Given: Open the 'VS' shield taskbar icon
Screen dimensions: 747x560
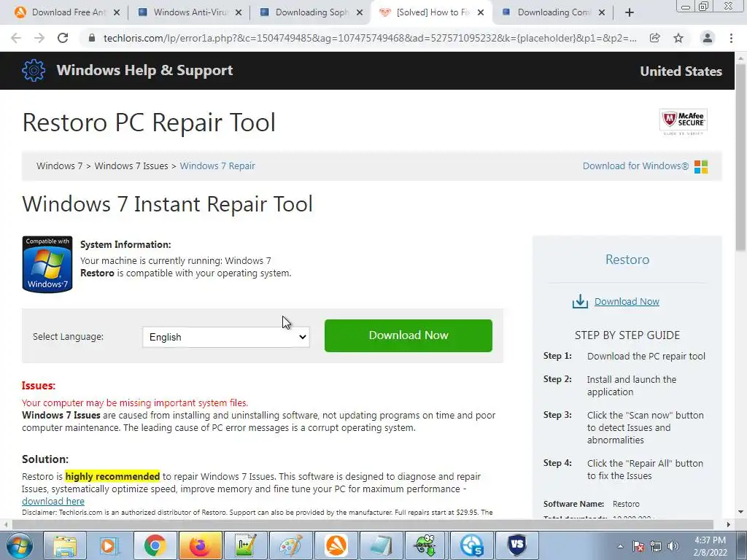Looking at the screenshot, I should (516, 545).
